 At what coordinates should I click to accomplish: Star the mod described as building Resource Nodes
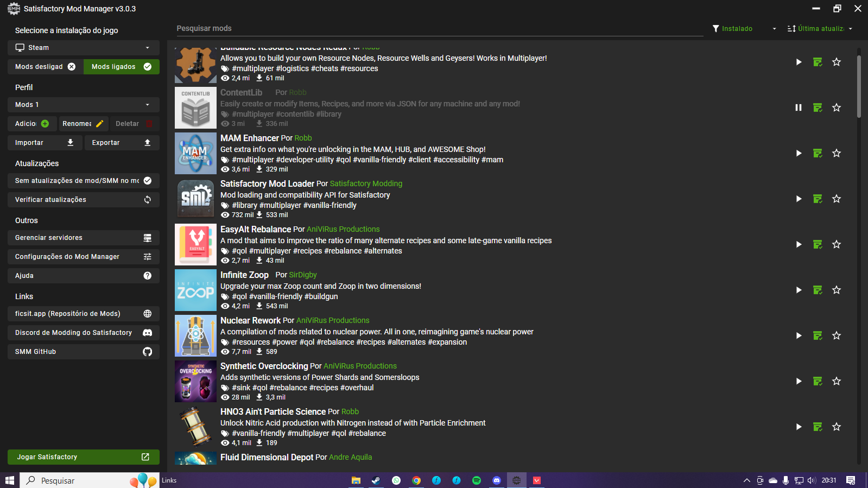[x=837, y=62]
